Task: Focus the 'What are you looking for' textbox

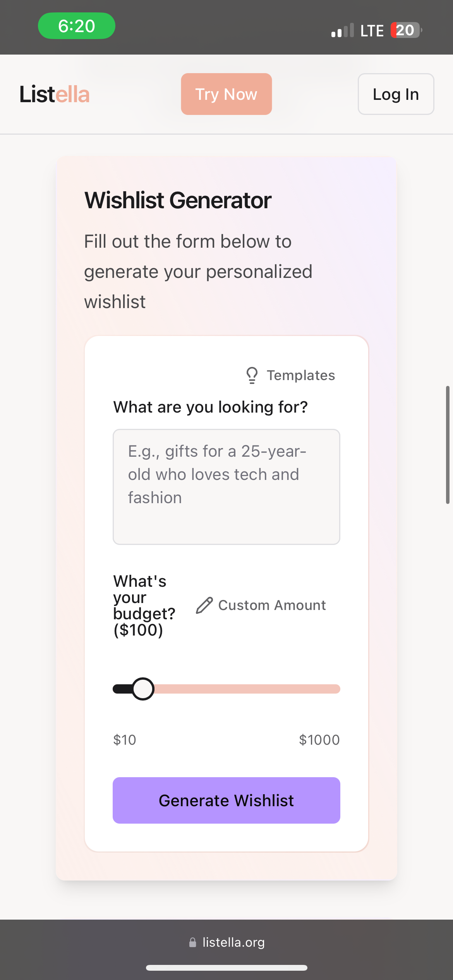Action: [x=226, y=487]
